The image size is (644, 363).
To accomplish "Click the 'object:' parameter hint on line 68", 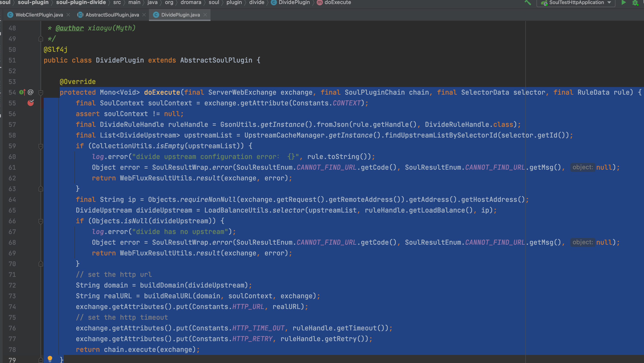I will point(583,242).
